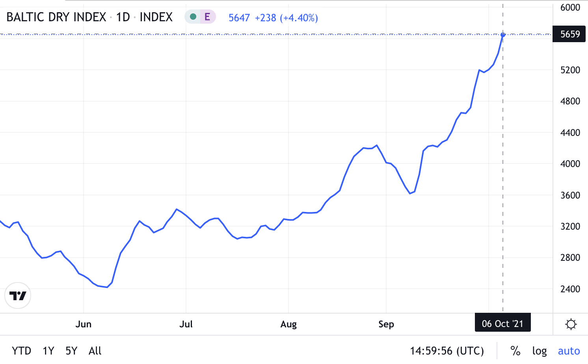Click the 4400 price axis label
Viewport: 588px width, 364px height.
point(570,132)
